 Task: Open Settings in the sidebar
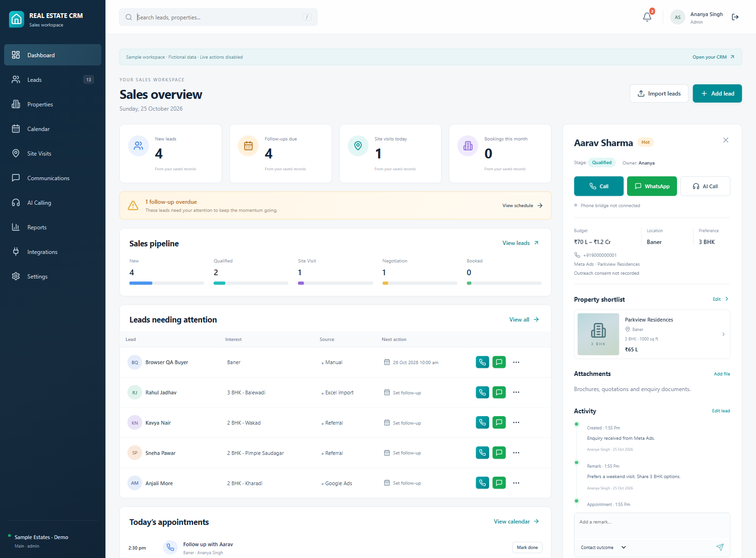pos(53,276)
